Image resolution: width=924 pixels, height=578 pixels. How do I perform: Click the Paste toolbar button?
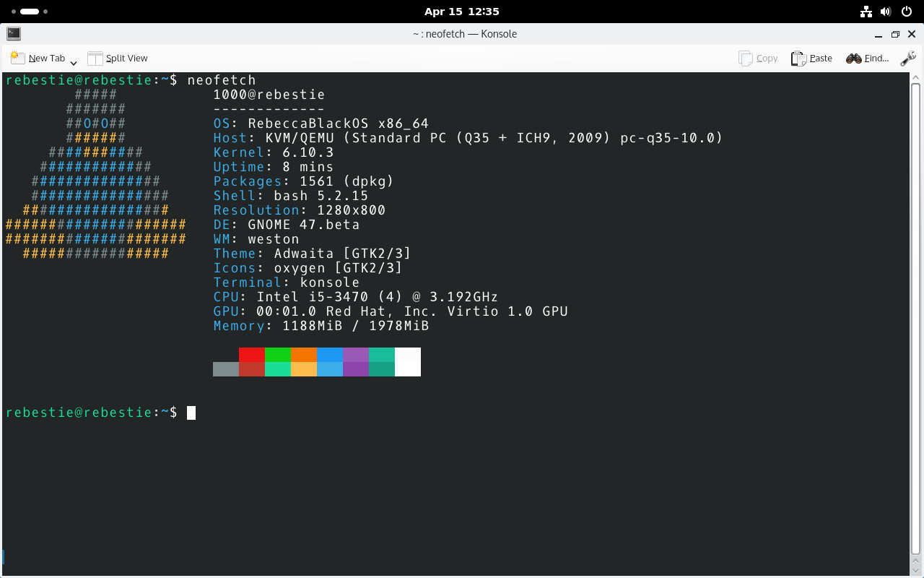(x=811, y=59)
